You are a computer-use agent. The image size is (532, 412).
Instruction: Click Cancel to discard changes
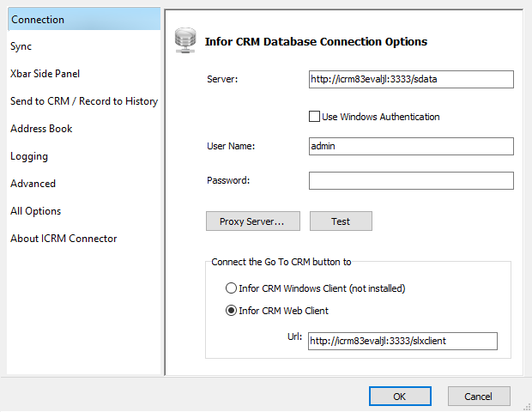pos(479,396)
